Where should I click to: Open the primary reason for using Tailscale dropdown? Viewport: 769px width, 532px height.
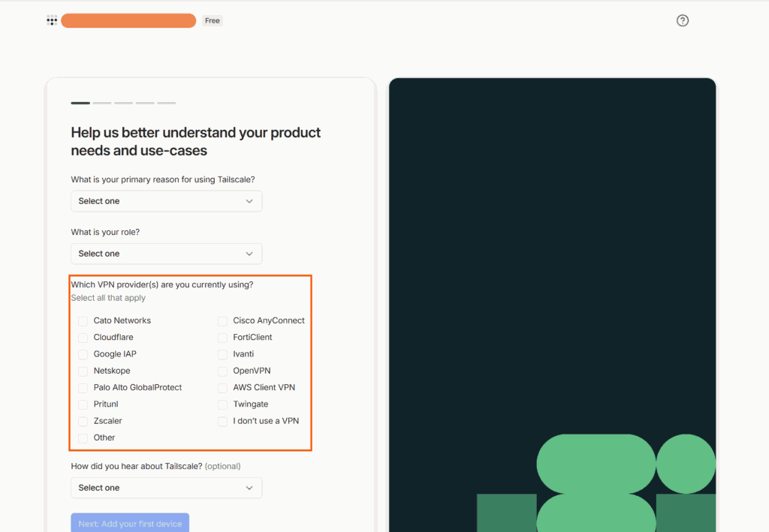click(x=166, y=201)
